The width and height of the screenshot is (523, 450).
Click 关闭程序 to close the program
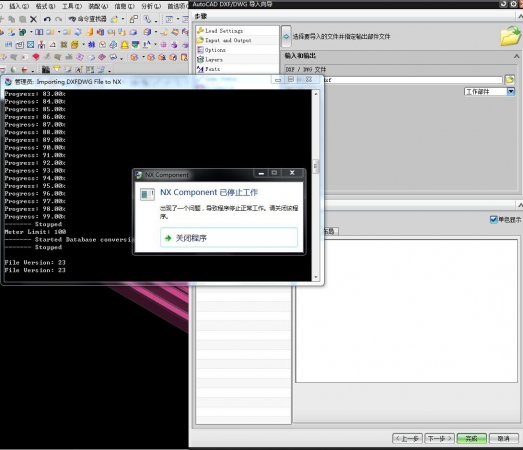pyautogui.click(x=229, y=238)
